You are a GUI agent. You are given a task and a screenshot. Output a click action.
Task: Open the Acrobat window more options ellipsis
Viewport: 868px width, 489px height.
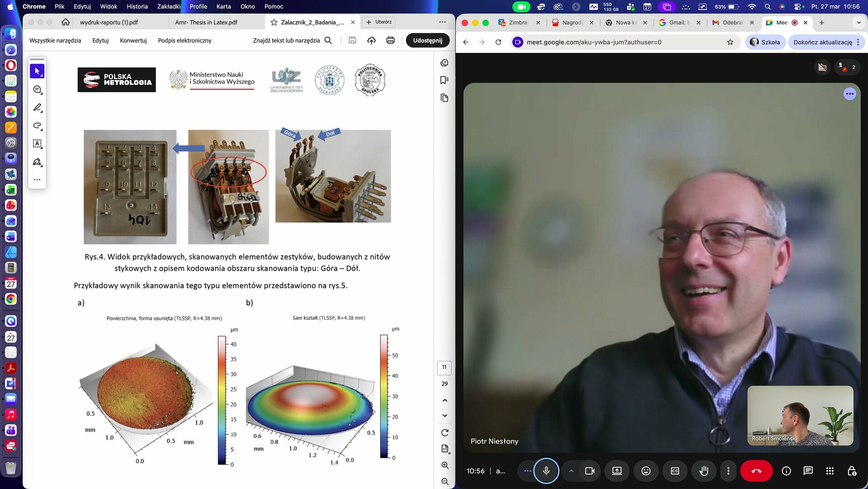point(443,22)
